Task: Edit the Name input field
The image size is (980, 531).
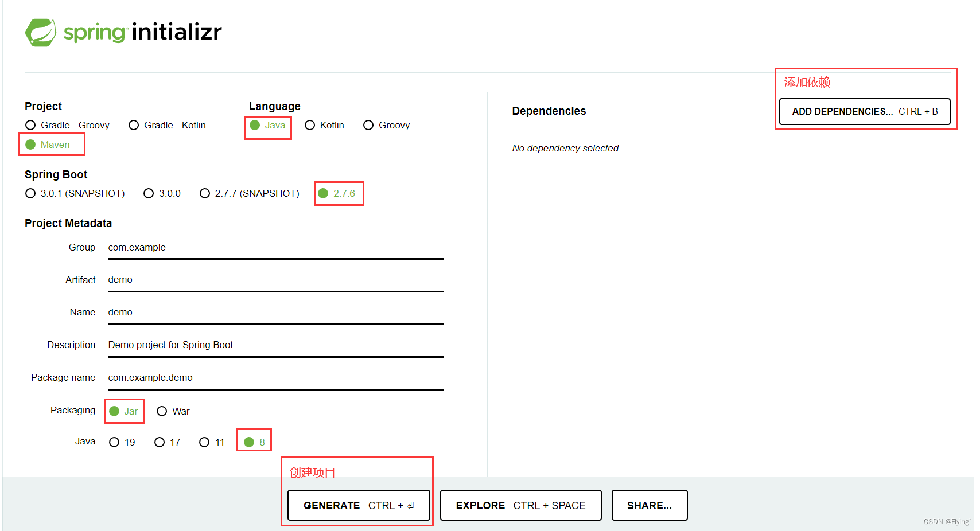Action: click(275, 313)
